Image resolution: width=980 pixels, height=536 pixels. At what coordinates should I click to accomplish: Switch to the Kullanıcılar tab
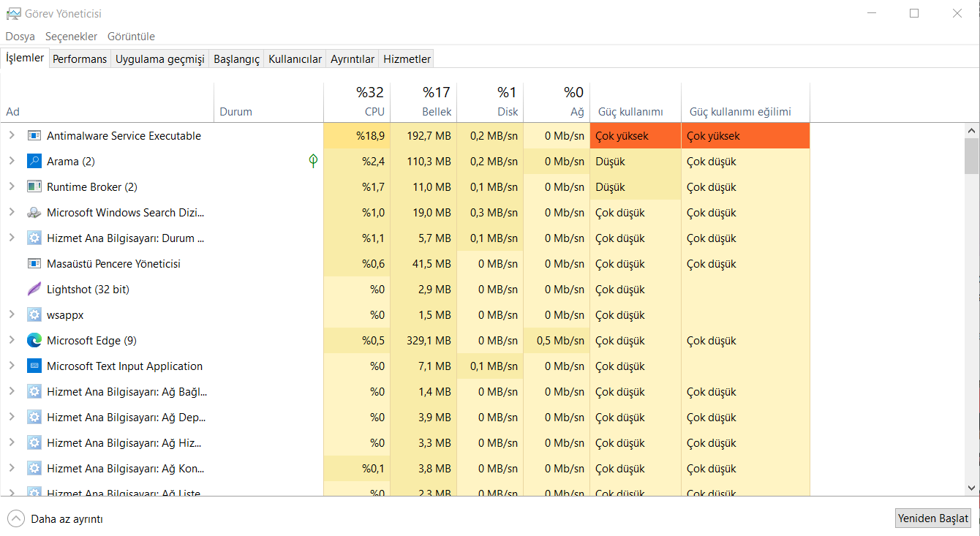[x=295, y=59]
